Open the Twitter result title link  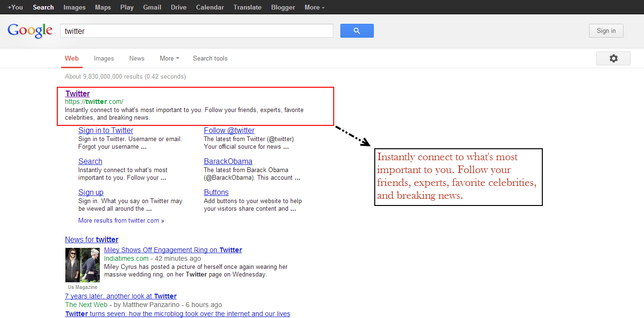(77, 93)
